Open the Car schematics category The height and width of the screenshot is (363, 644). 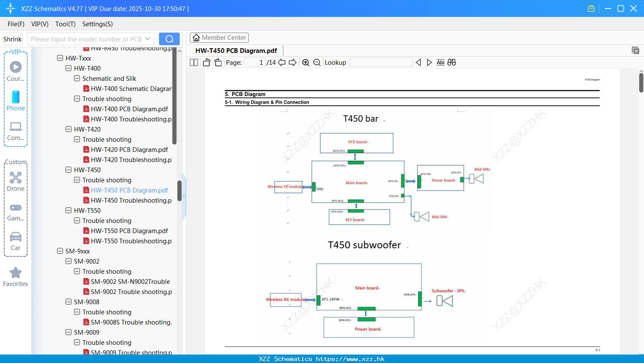(16, 240)
